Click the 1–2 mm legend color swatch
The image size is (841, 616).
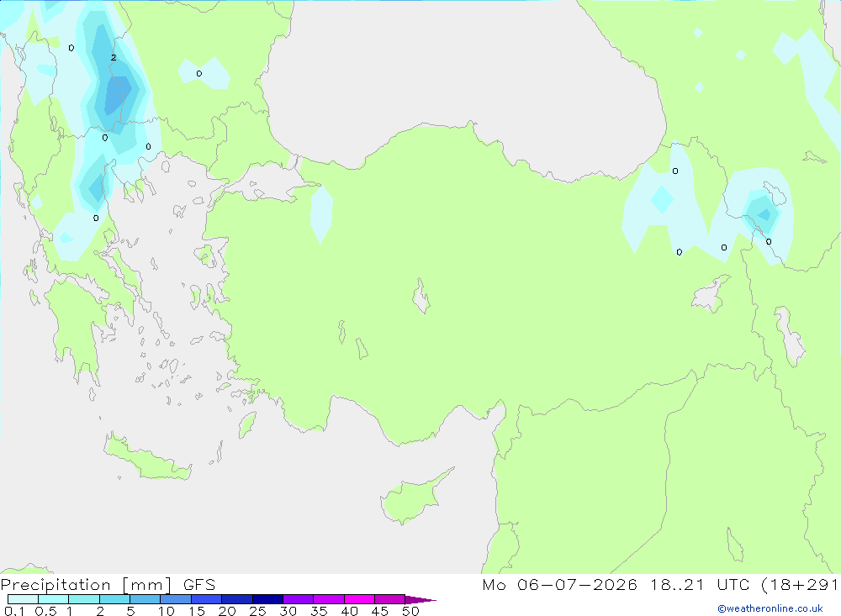click(84, 599)
